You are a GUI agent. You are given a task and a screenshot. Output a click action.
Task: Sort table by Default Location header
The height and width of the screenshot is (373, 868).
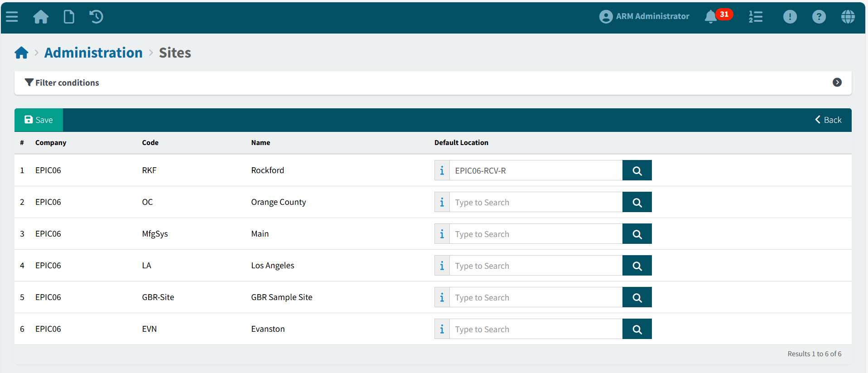pyautogui.click(x=461, y=143)
